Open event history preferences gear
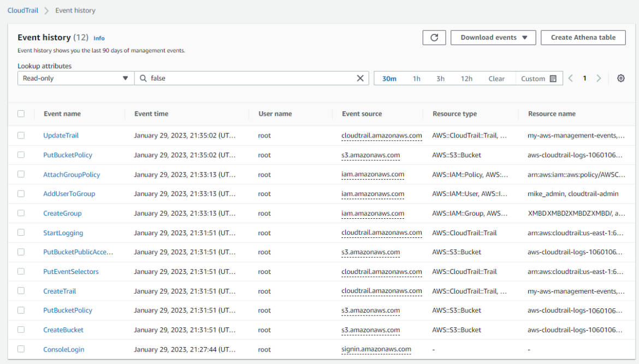This screenshot has width=639, height=364. point(620,78)
